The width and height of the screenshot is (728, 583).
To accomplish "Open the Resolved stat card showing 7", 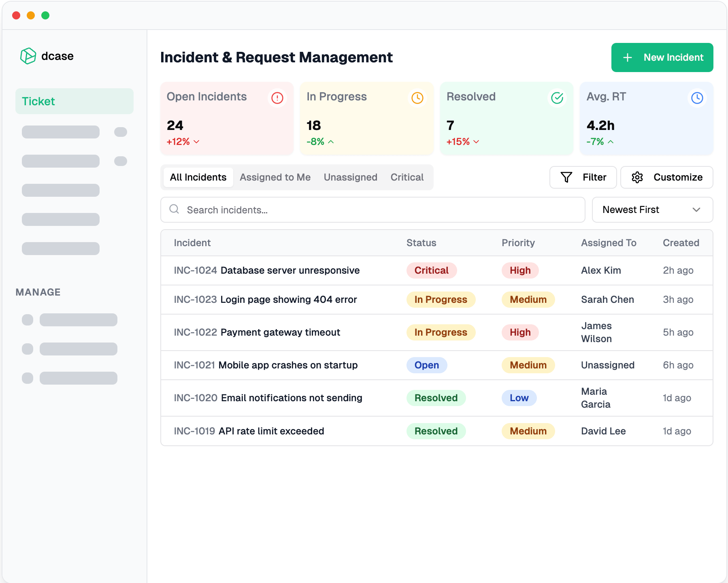I will pos(507,118).
